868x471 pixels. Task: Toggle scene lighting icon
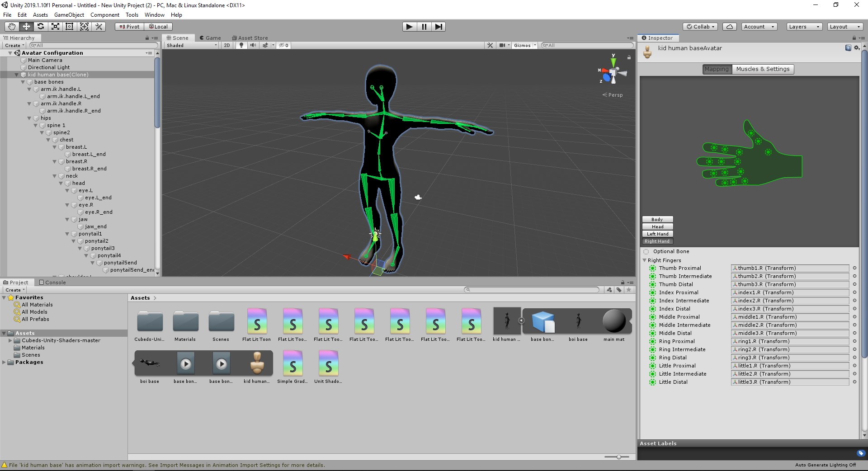(x=241, y=45)
